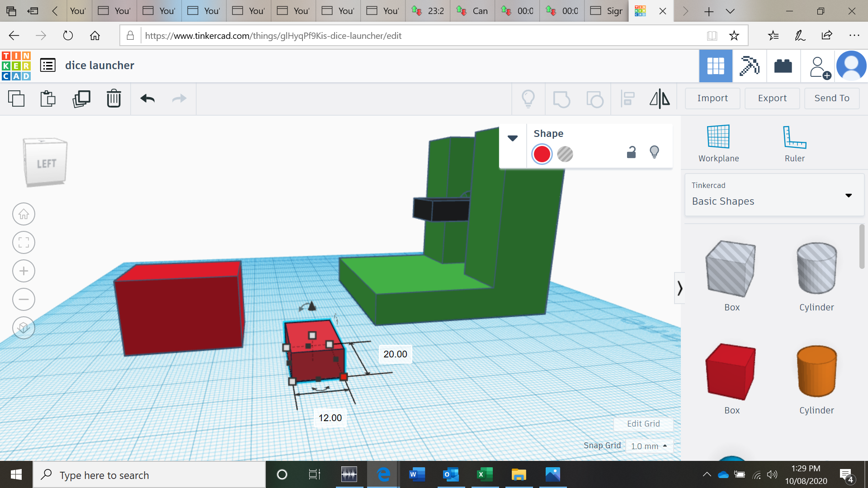Open Word from the taskbar

[417, 474]
